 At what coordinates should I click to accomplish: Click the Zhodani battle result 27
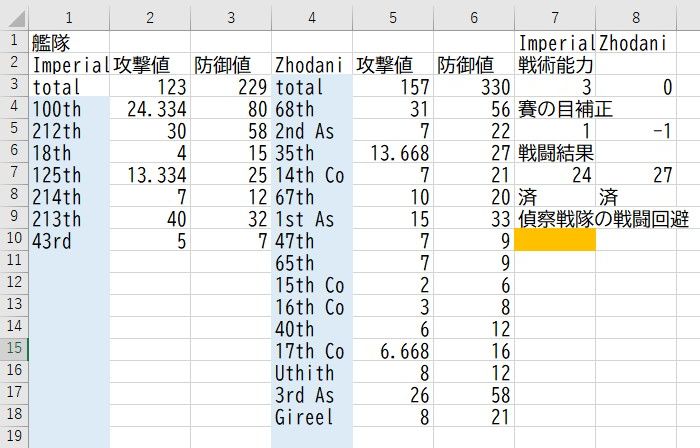point(636,174)
